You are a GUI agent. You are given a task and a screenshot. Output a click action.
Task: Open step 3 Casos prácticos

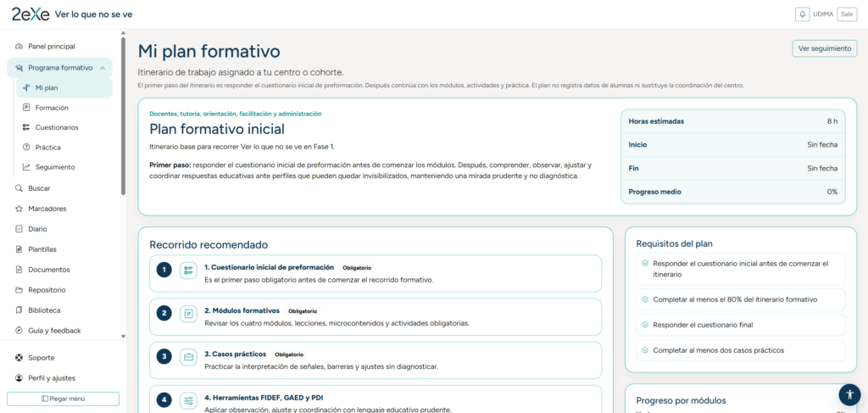coord(376,360)
